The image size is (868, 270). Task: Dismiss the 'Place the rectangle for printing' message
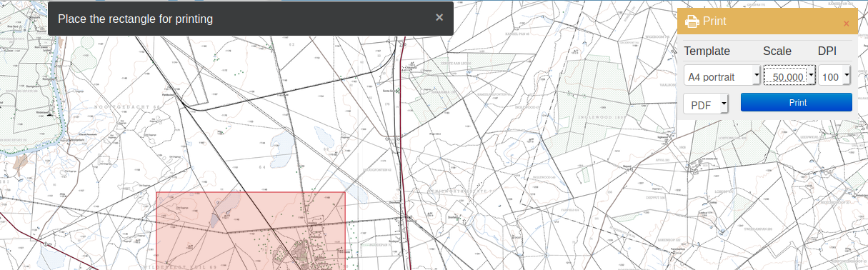439,17
